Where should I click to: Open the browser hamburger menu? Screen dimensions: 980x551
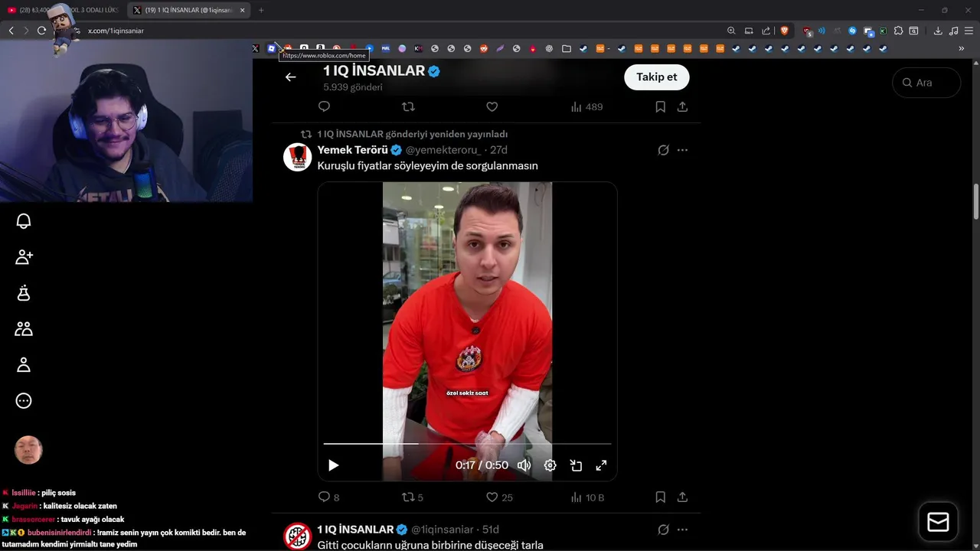pos(969,31)
